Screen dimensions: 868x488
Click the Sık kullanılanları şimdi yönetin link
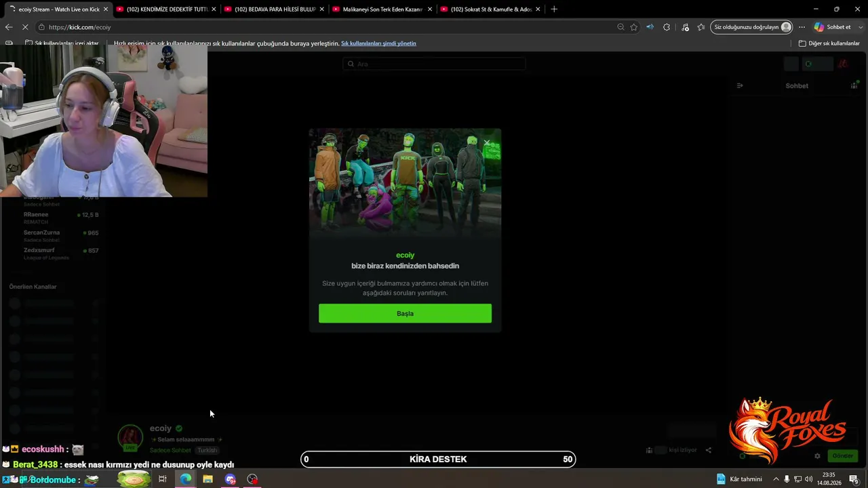tap(378, 43)
